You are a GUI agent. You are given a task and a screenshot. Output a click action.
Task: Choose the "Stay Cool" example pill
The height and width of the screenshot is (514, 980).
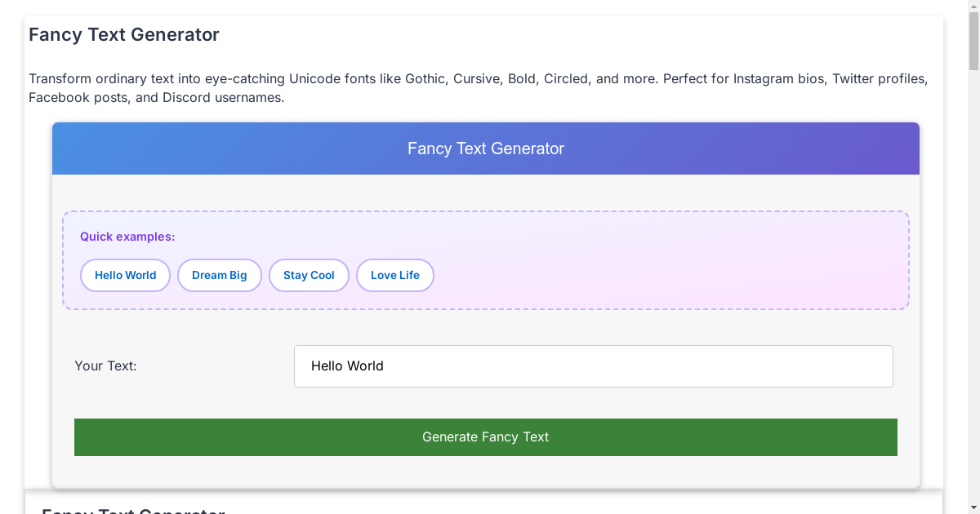point(309,275)
